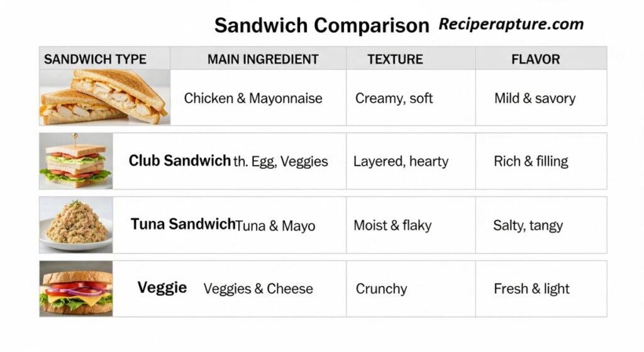
Task: Click the Club Sandwich label
Action: click(x=179, y=161)
